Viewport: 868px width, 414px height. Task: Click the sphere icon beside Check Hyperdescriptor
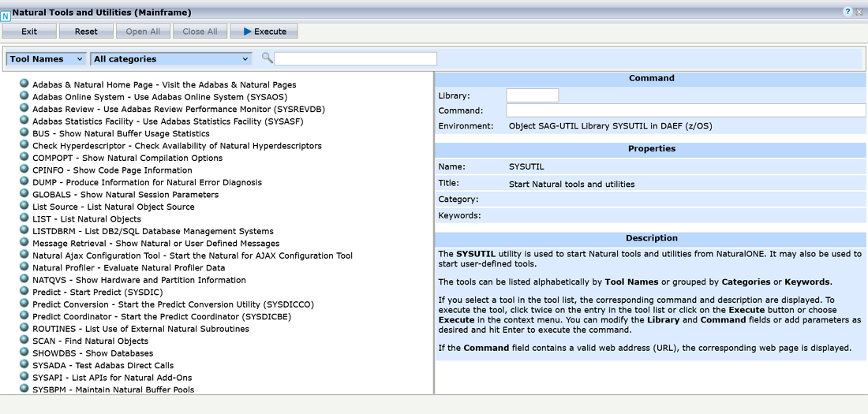(x=24, y=144)
